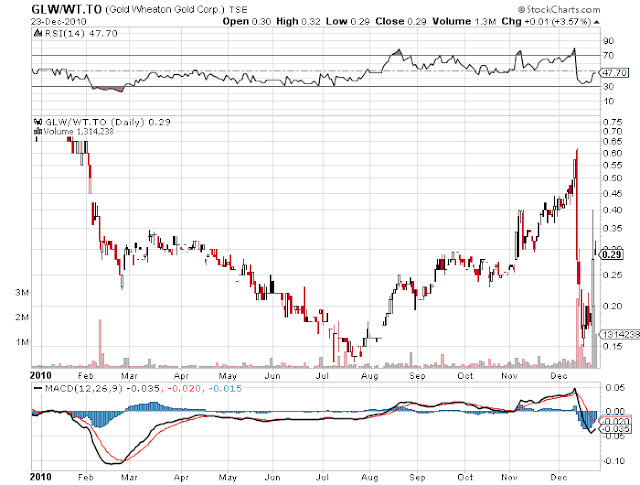The height and width of the screenshot is (485, 640).
Task: Click Jul on the price chart time axis
Action: [x=322, y=376]
